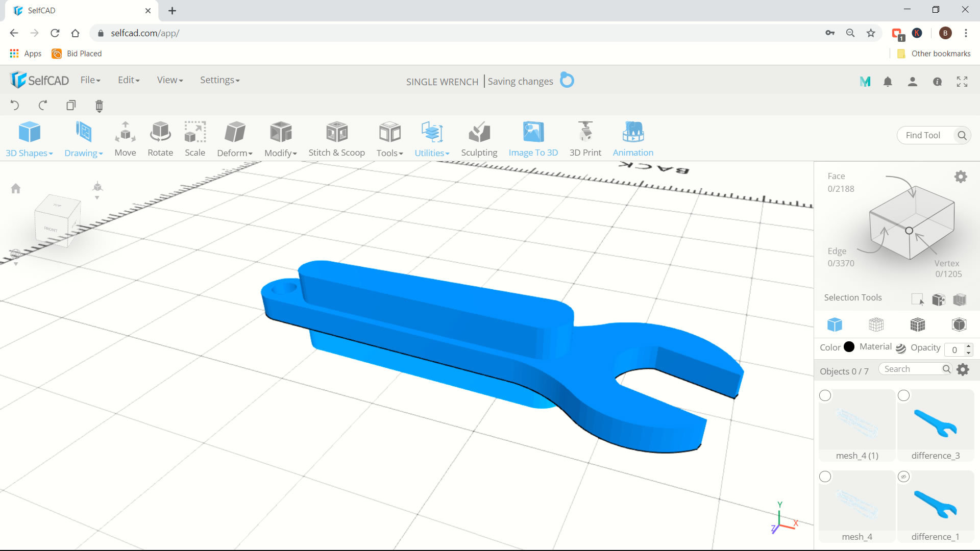Click the notifications bell icon
Viewport: 980px width, 551px height.
point(888,82)
